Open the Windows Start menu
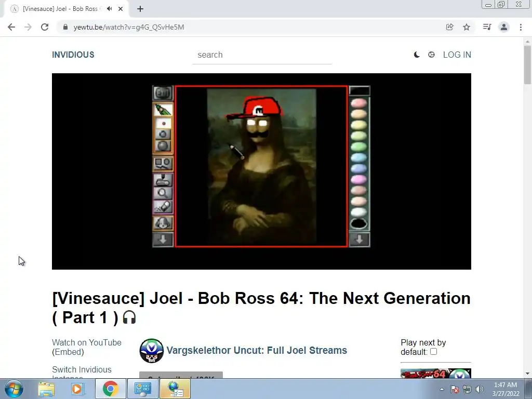This screenshot has height=399, width=532. (x=14, y=389)
